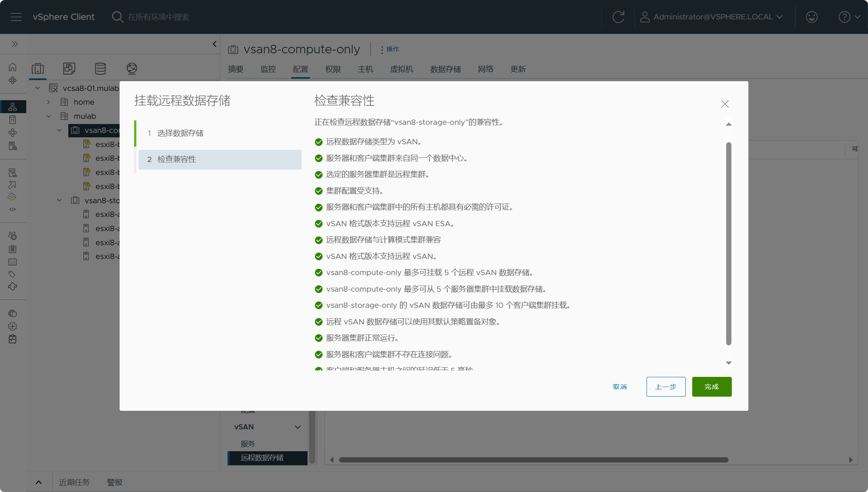
Task: Collapse vsan8-compute-only cluster tree node
Action: tap(59, 130)
